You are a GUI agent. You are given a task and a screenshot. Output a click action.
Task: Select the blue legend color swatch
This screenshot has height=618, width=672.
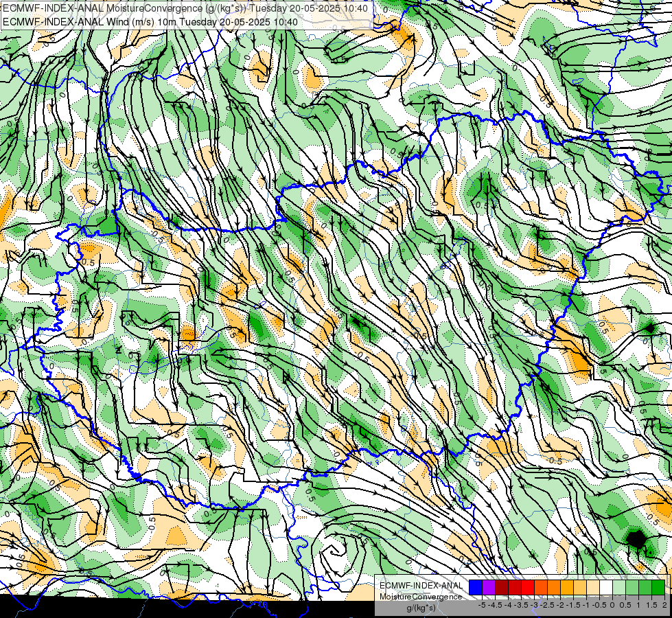tap(476, 587)
